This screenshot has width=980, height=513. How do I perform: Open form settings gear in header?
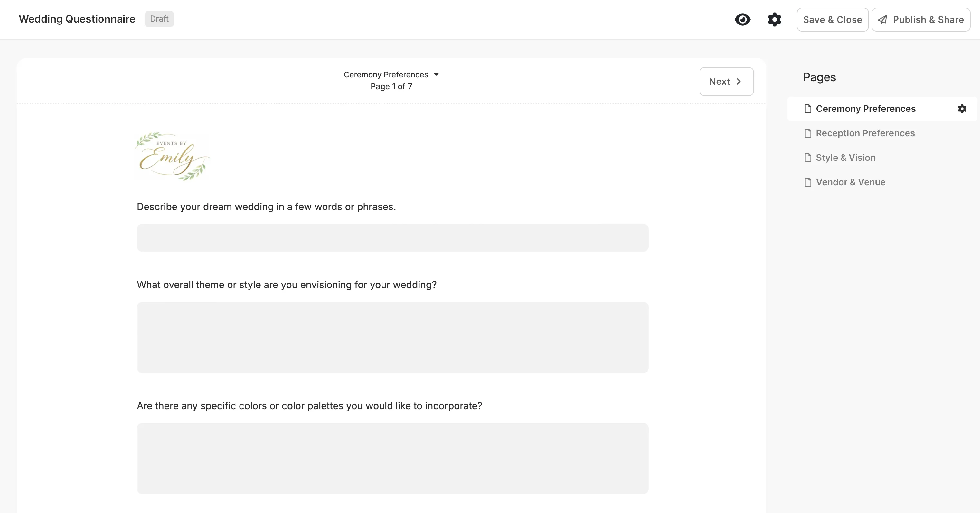pos(774,19)
